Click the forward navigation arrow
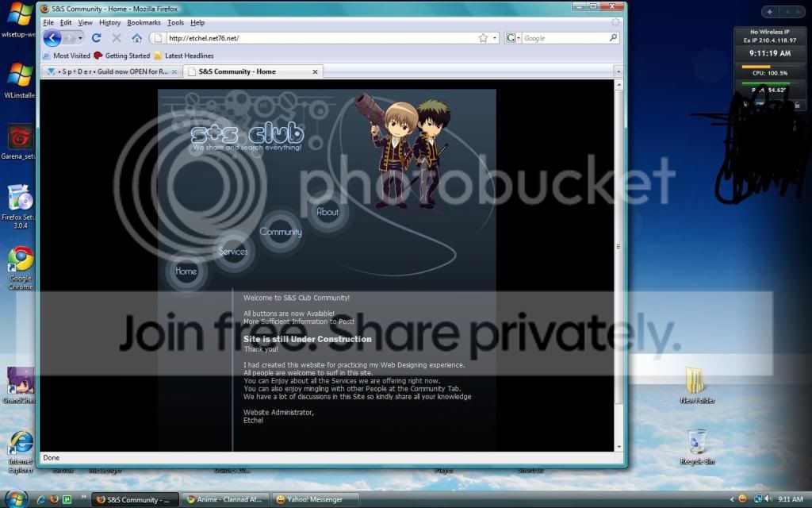Image resolution: width=812 pixels, height=508 pixels. click(70, 38)
